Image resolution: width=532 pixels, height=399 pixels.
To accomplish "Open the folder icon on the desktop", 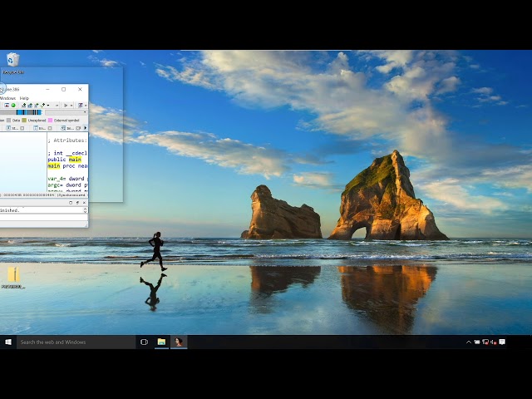I will tap(12, 275).
